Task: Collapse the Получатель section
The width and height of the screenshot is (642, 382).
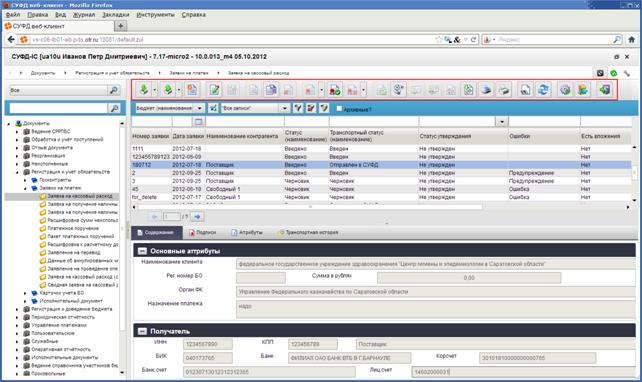Action: click(142, 331)
